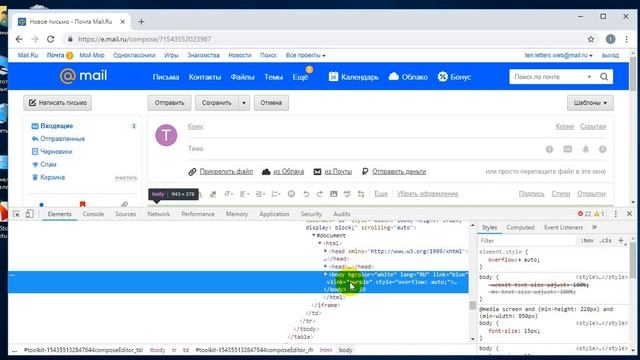The width and height of the screenshot is (640, 360).
Task: Toggle .cls class editor
Action: [x=605, y=240]
